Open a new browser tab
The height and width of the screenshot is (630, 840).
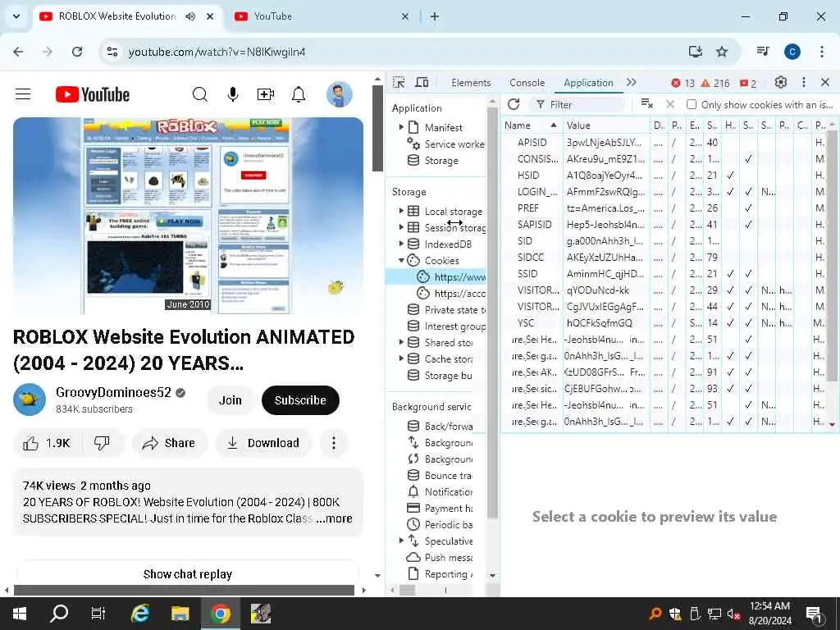(x=435, y=16)
